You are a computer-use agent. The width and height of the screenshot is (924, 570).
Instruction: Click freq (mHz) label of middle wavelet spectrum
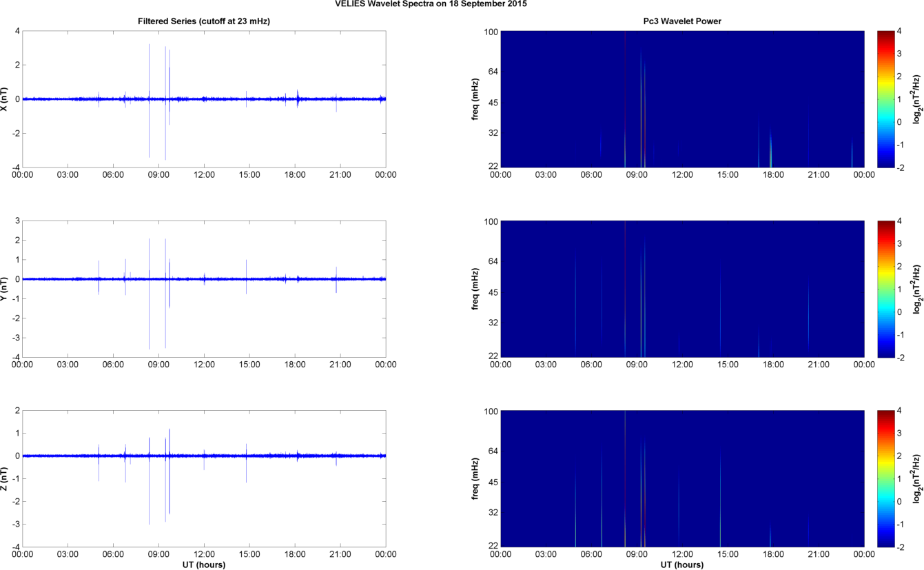point(476,289)
